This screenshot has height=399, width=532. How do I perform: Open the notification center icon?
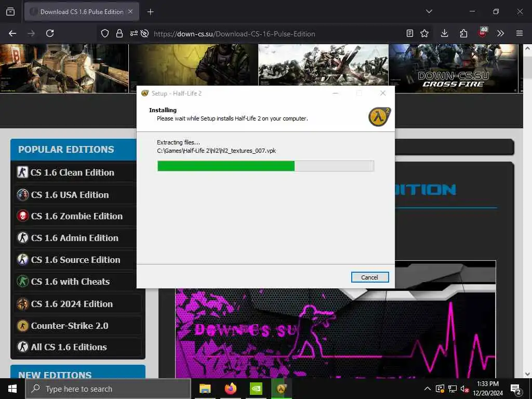(516, 389)
